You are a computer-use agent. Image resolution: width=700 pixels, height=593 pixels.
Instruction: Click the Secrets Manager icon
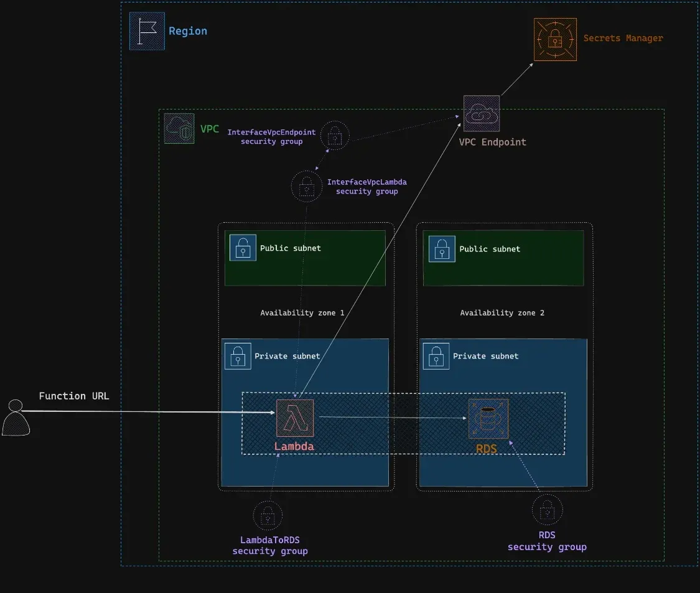point(555,40)
